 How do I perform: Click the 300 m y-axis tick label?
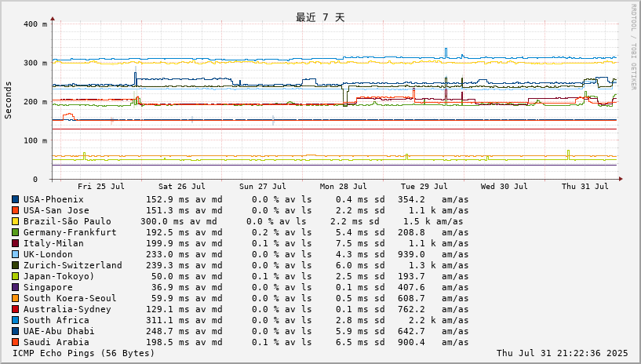pyautogui.click(x=35, y=63)
